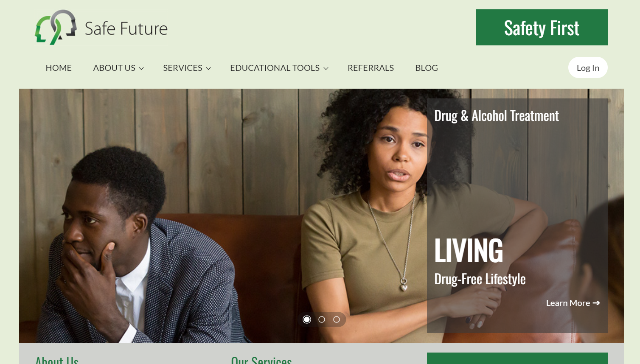
Task: Open the Referrals menu item
Action: (x=371, y=68)
